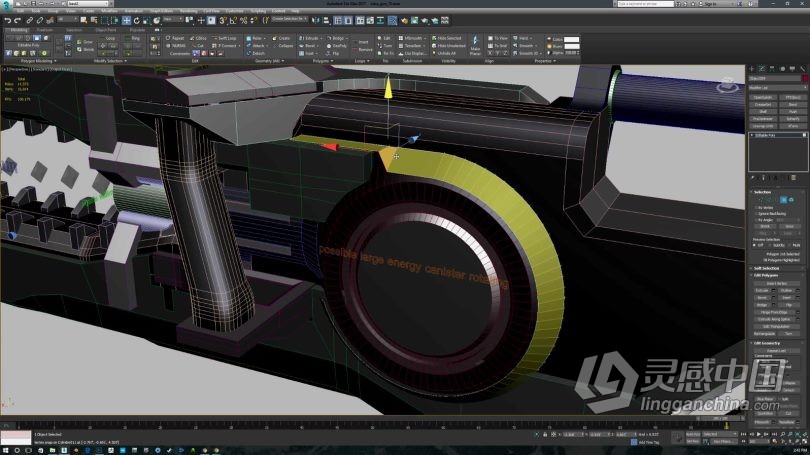
Task: Click the Mirror tool icon
Action: pyautogui.click(x=315, y=20)
